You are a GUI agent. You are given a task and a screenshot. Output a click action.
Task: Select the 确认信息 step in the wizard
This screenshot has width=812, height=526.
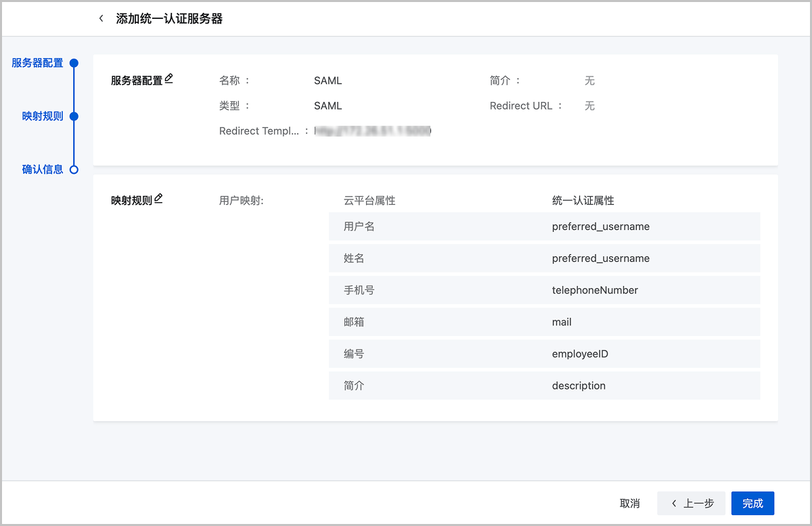pos(43,170)
